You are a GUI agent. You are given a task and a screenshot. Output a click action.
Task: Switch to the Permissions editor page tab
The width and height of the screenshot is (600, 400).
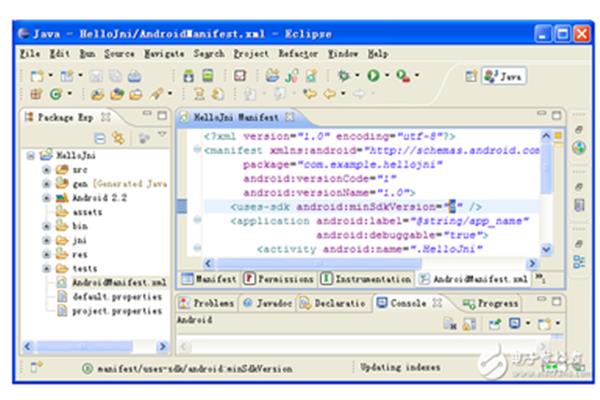coord(279,279)
